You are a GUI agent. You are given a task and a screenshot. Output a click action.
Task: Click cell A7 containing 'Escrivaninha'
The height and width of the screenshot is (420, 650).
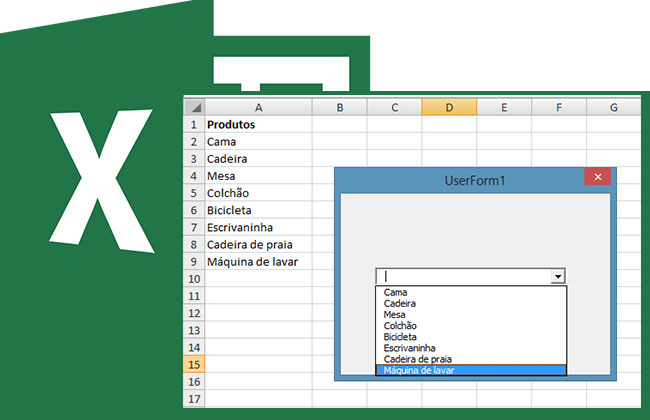[x=259, y=227]
